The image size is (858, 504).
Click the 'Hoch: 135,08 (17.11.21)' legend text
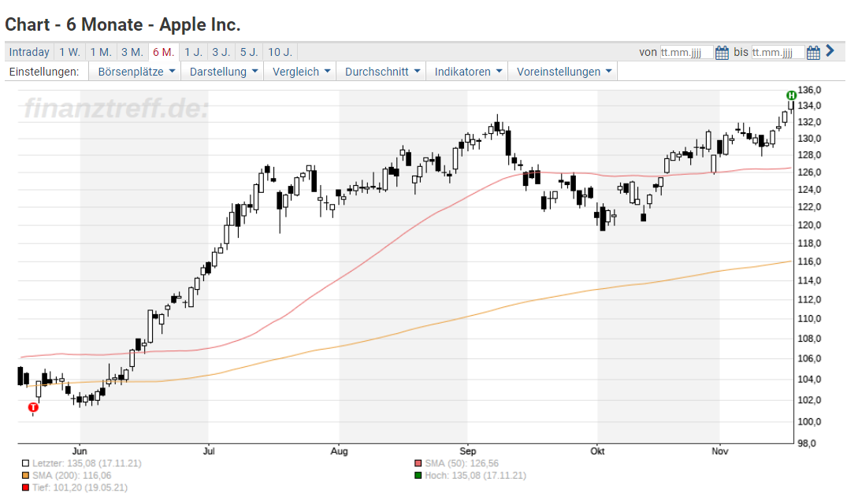click(x=476, y=476)
